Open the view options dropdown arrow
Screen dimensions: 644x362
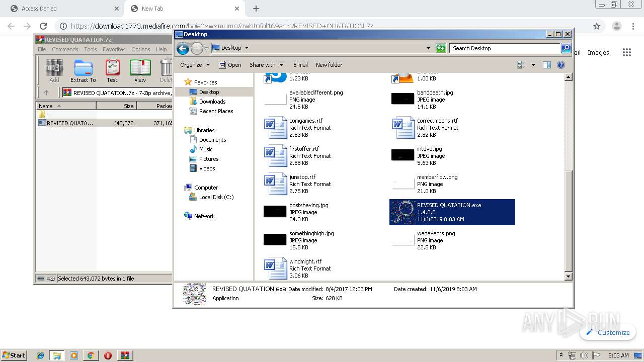coord(533,65)
